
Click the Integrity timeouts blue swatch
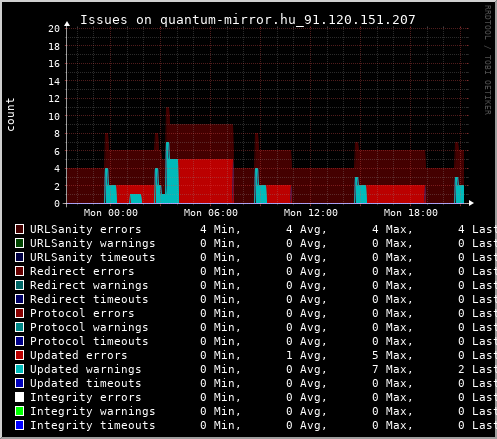20,425
